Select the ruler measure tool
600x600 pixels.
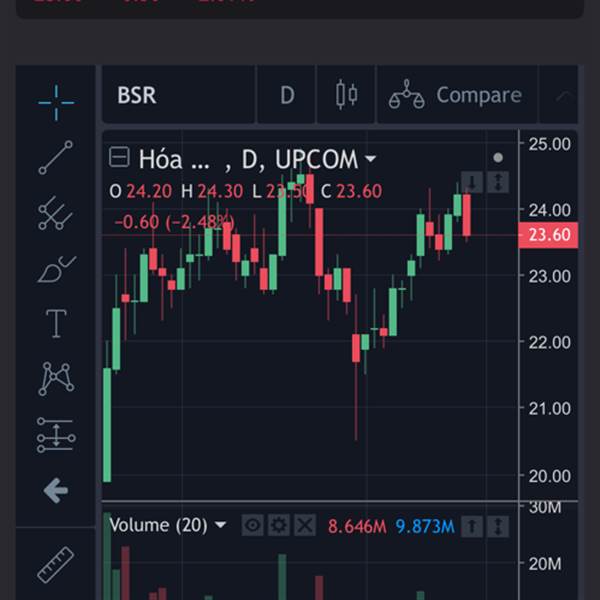click(x=56, y=565)
